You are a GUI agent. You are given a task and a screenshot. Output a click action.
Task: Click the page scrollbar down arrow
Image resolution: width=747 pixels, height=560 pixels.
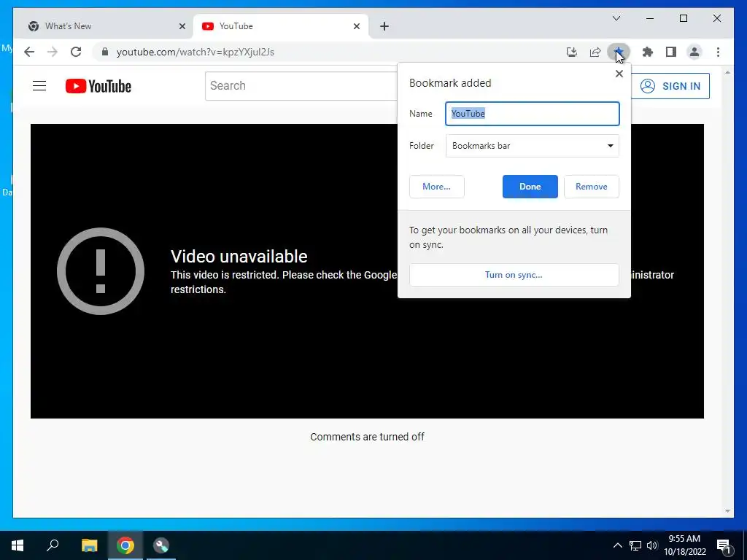tap(727, 511)
